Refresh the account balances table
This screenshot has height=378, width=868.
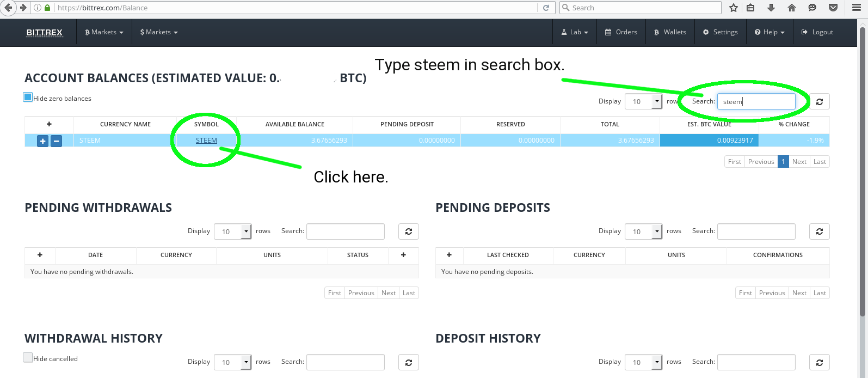(820, 101)
